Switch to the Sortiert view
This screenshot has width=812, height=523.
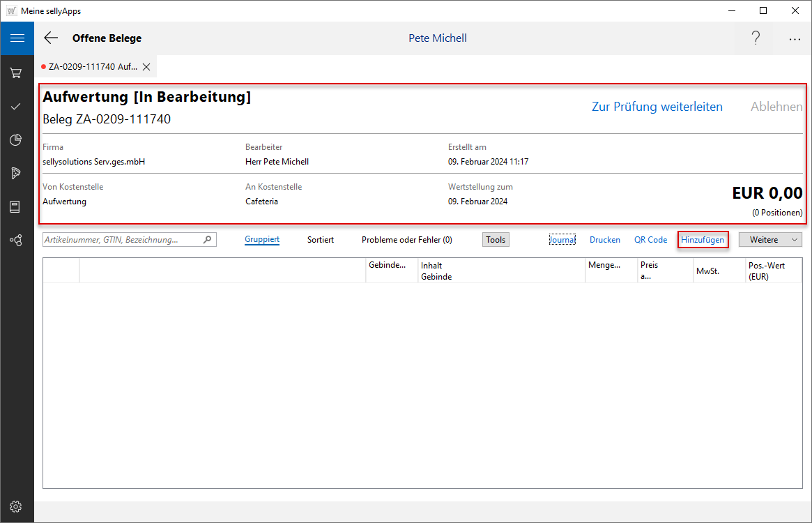[x=321, y=240]
